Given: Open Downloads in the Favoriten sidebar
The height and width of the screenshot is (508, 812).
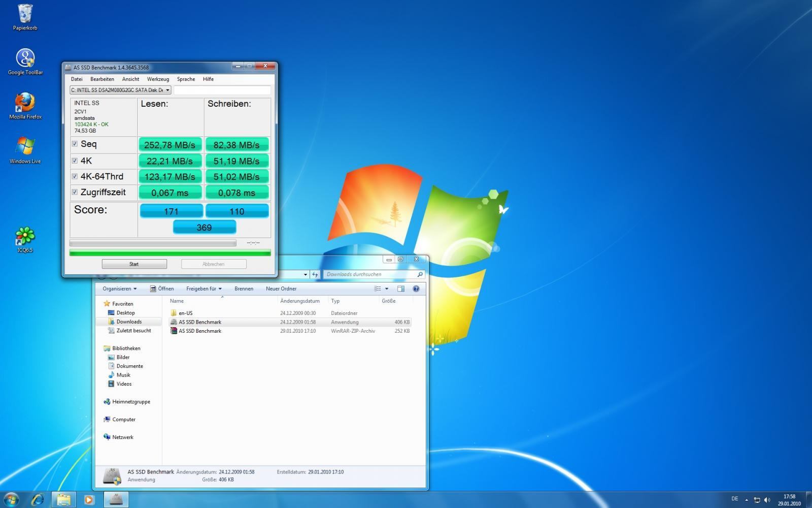Looking at the screenshot, I should click(129, 322).
